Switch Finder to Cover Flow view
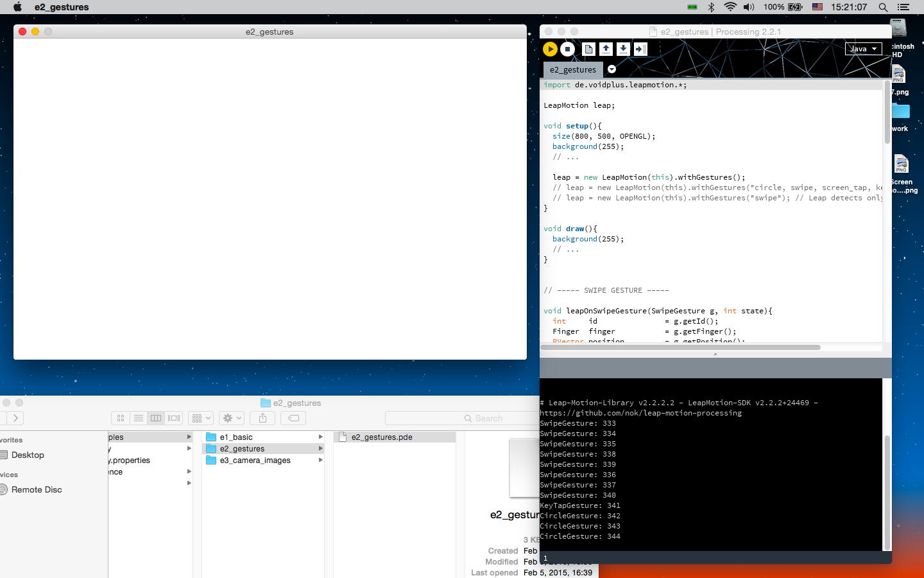 (x=174, y=418)
